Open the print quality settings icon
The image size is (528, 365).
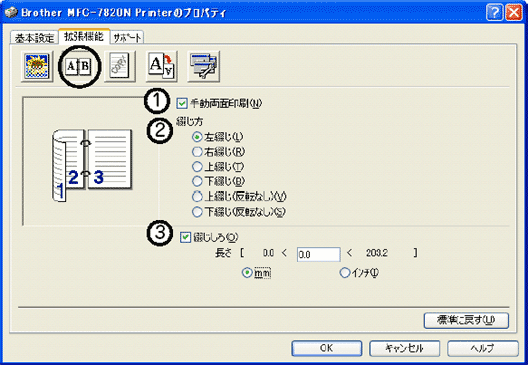point(37,66)
